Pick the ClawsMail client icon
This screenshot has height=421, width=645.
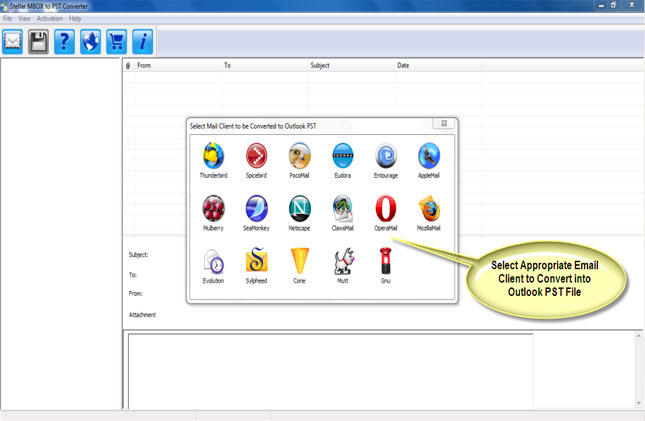(x=343, y=208)
